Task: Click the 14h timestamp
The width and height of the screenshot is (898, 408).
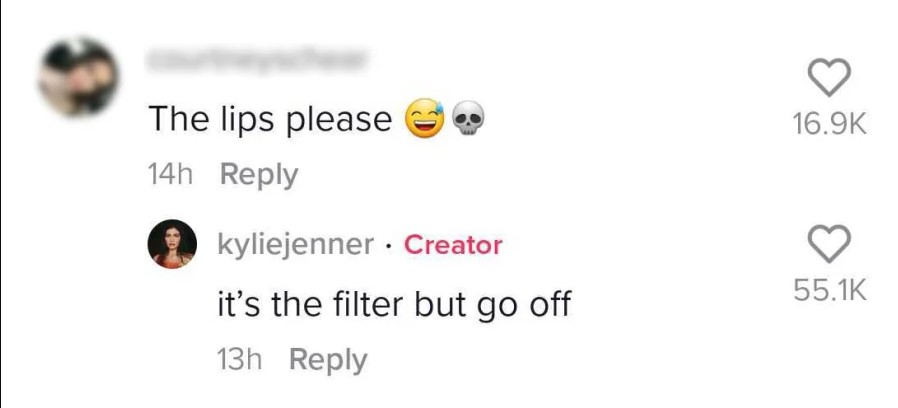Action: tap(171, 174)
